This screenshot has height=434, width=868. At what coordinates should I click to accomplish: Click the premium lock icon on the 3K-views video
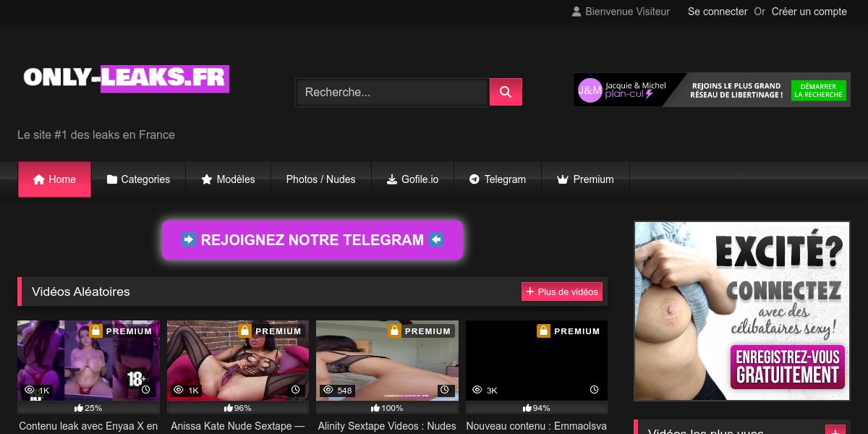click(x=543, y=331)
